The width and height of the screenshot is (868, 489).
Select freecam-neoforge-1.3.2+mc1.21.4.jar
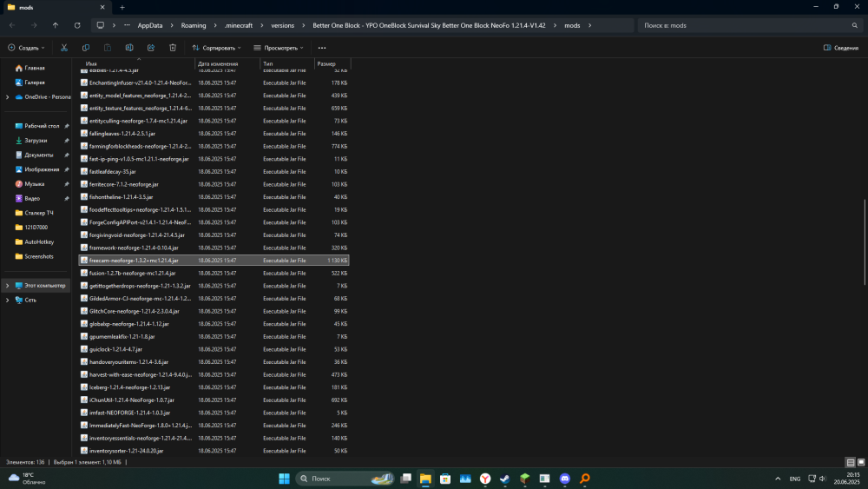point(214,261)
